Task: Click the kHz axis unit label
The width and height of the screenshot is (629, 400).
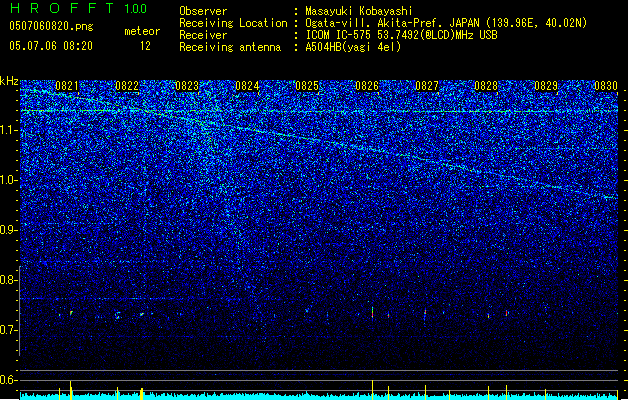Action: click(x=9, y=81)
